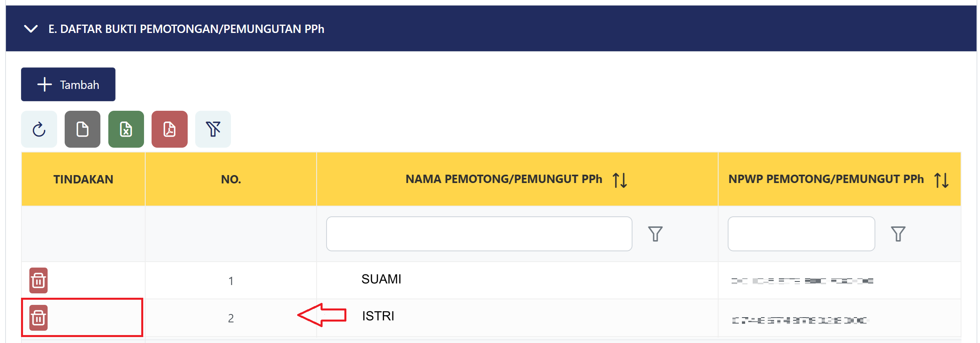Export table to PDF file

(x=169, y=129)
